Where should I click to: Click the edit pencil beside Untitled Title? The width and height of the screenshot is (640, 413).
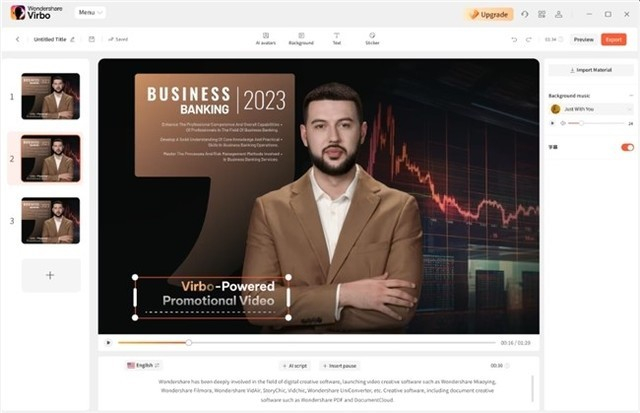pyautogui.click(x=73, y=39)
